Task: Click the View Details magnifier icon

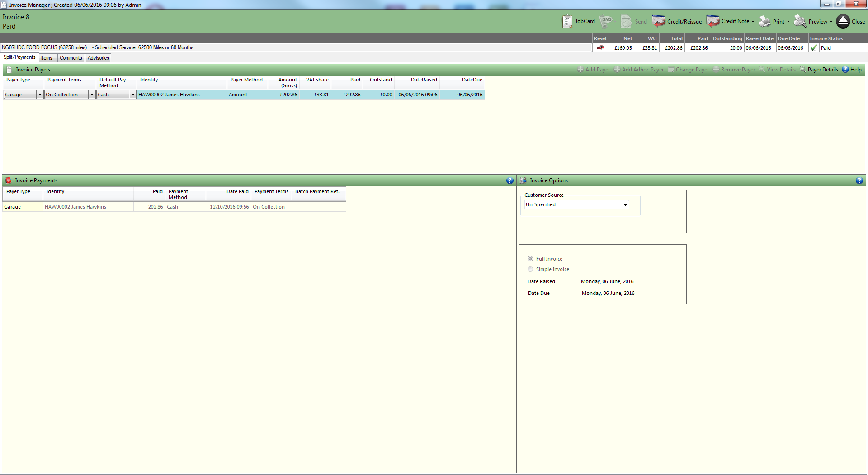Action: 762,70
